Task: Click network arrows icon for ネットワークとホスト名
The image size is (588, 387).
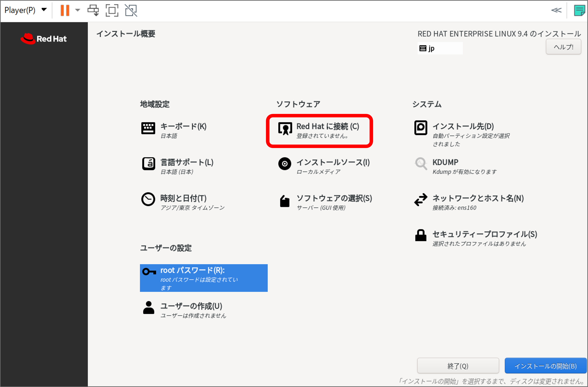Action: pos(420,199)
